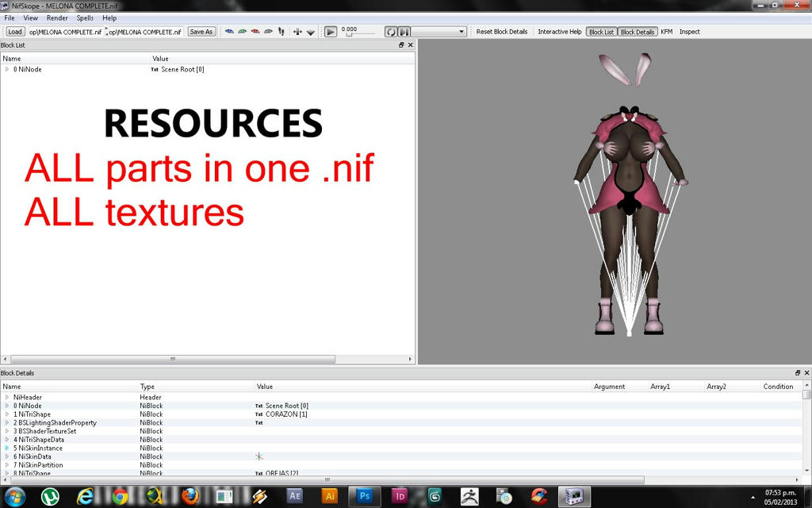Expand 1 NiTriShape row
The width and height of the screenshot is (812, 508).
tap(6, 414)
